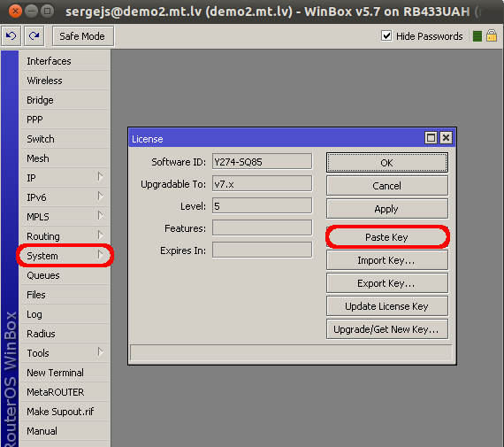
Task: Click the Software ID field
Action: (x=262, y=162)
